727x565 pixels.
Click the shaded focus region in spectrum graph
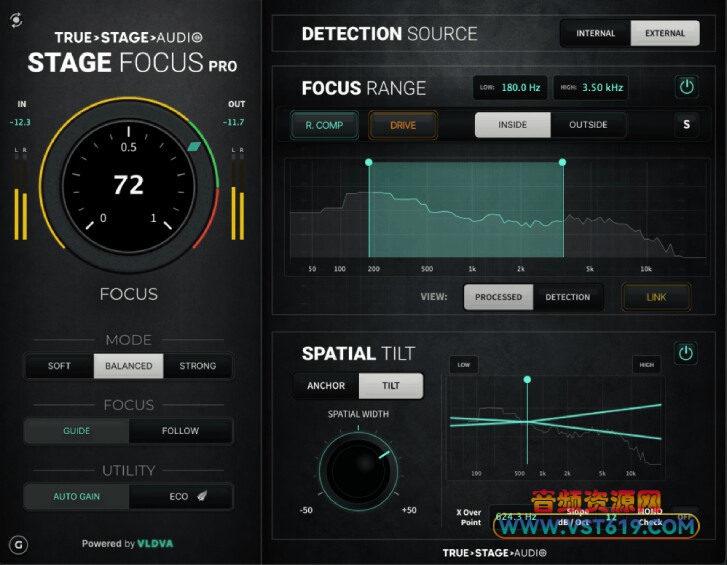click(466, 209)
